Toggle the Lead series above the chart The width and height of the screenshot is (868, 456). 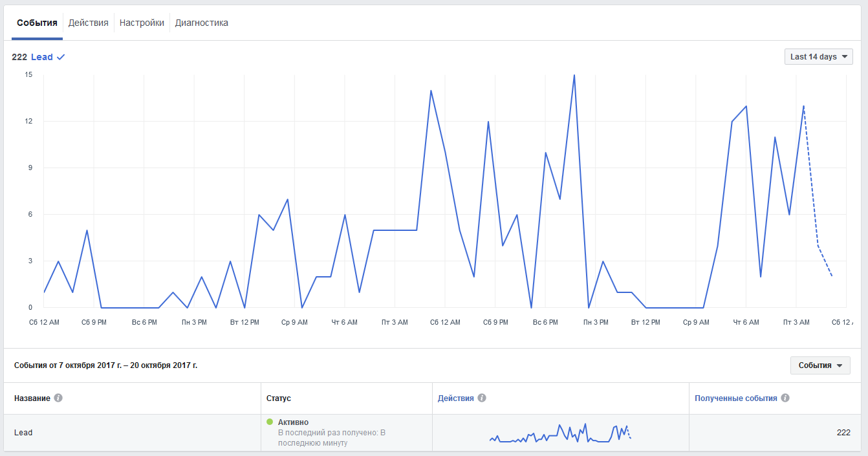click(42, 57)
